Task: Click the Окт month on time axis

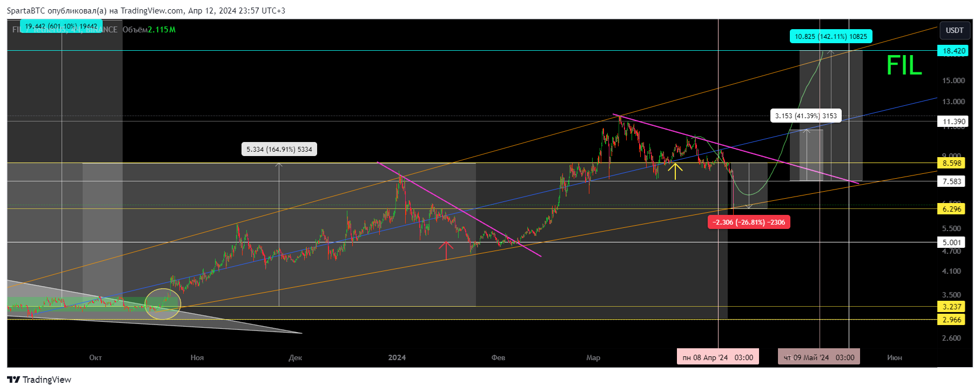Action: 95,357
